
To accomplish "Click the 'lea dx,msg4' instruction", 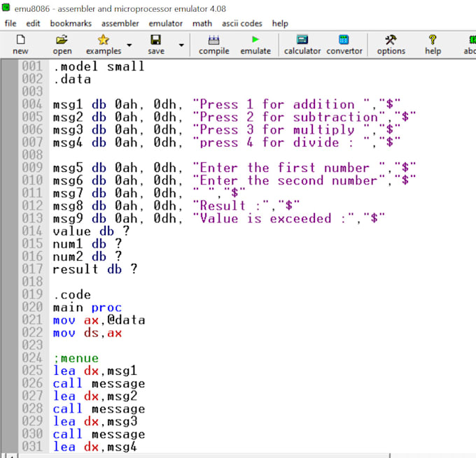I will [x=95, y=447].
